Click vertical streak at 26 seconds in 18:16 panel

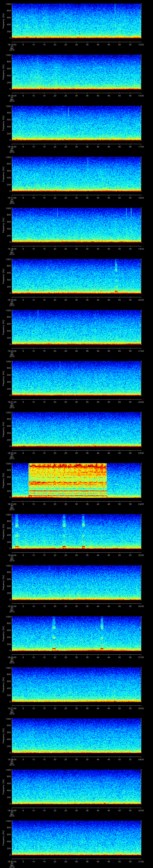click(x=68, y=112)
